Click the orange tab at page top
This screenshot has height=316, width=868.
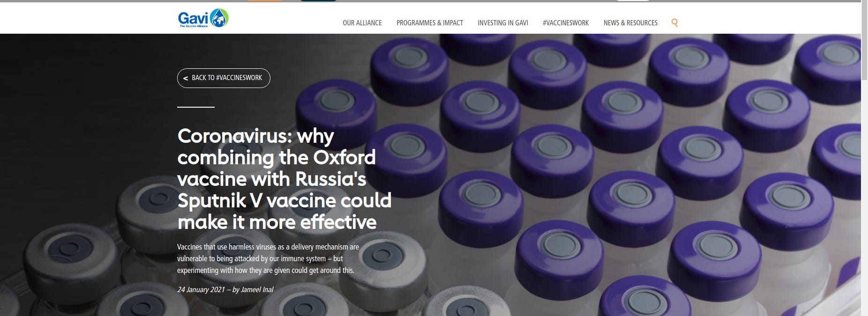coord(265,0)
